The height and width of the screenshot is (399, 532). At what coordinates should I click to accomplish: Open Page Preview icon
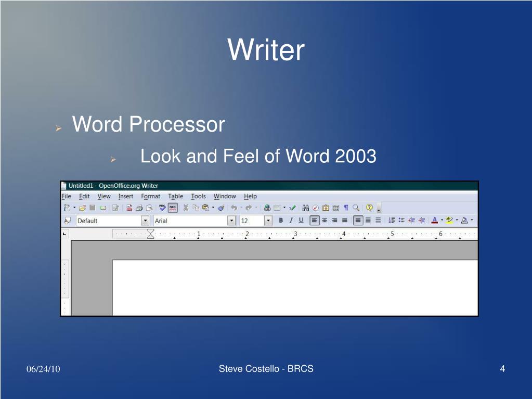(149, 208)
